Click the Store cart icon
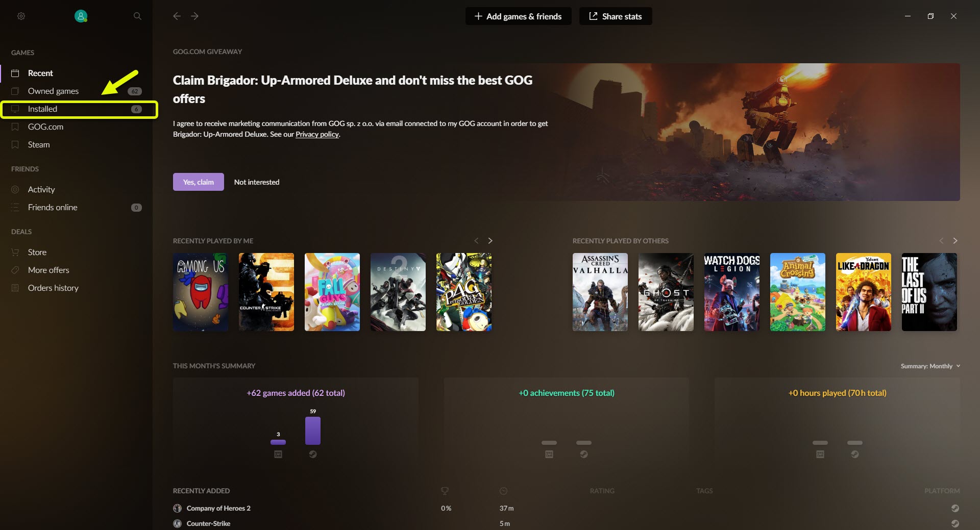The width and height of the screenshot is (980, 530). [x=15, y=252]
